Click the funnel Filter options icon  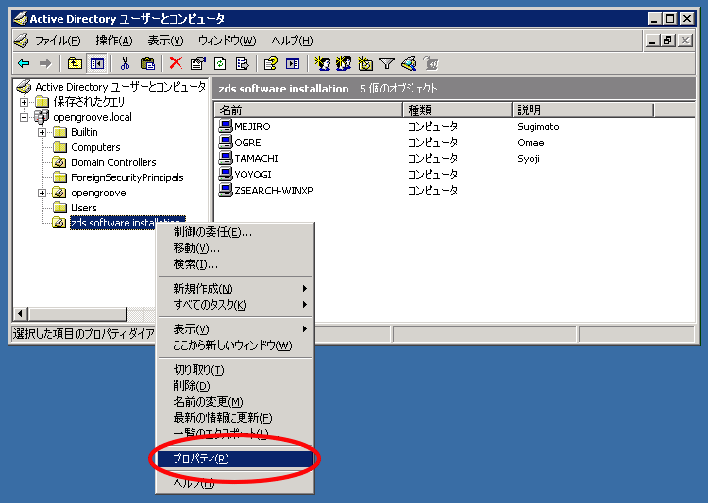pyautogui.click(x=387, y=64)
